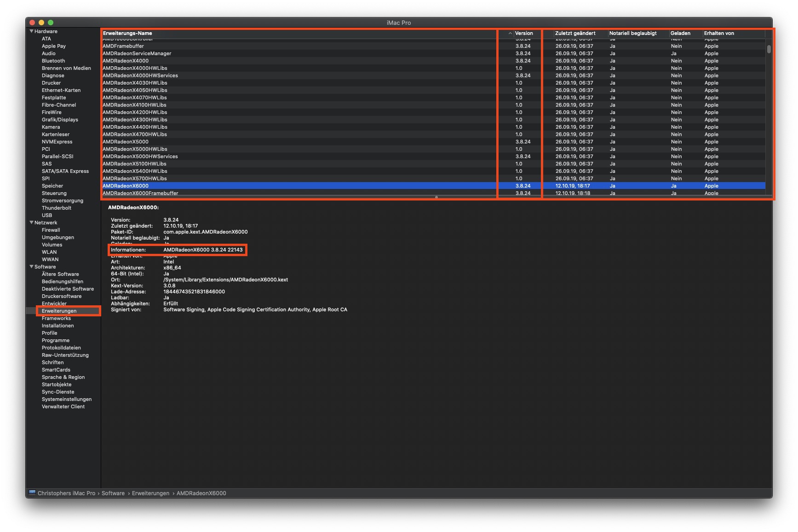This screenshot has width=798, height=532.
Task: Select the AMDRadeonX6000Framebuffer row
Action: [x=433, y=193]
